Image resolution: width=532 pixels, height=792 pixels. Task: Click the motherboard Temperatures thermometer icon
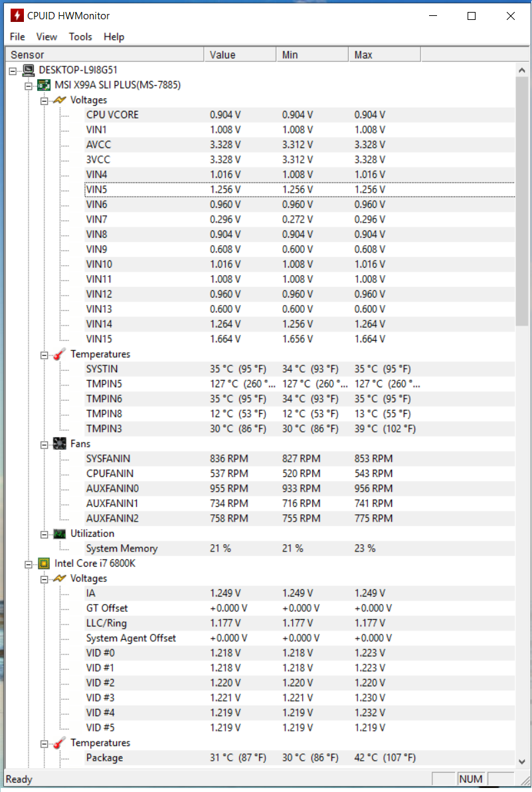(x=60, y=354)
